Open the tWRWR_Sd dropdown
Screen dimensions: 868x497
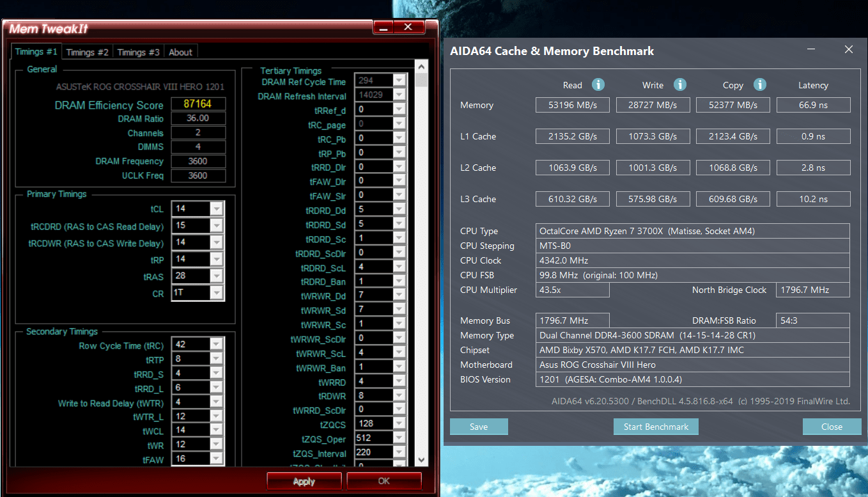click(x=399, y=310)
